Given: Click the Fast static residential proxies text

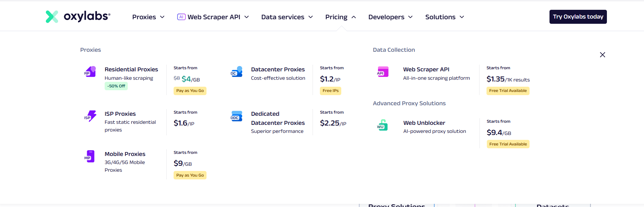Looking at the screenshot, I should [x=130, y=126].
